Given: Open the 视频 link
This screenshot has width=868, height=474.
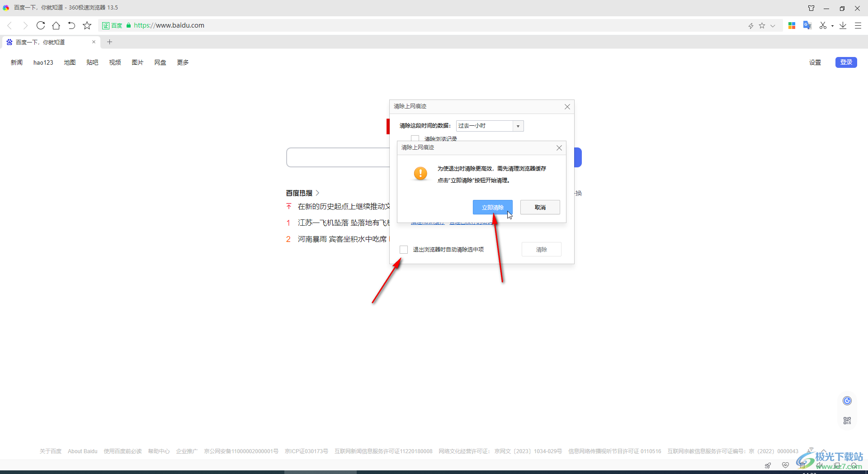Looking at the screenshot, I should click(115, 62).
